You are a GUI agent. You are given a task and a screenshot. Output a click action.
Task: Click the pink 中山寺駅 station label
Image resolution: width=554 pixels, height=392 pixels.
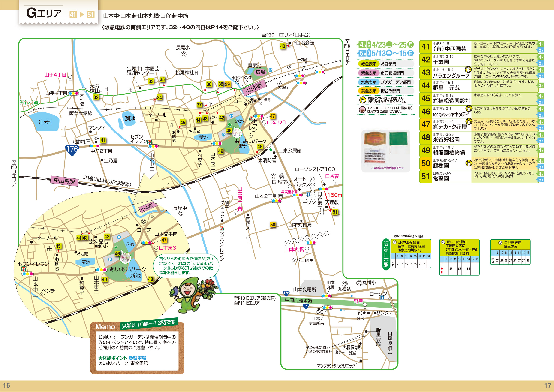[x=64, y=181]
